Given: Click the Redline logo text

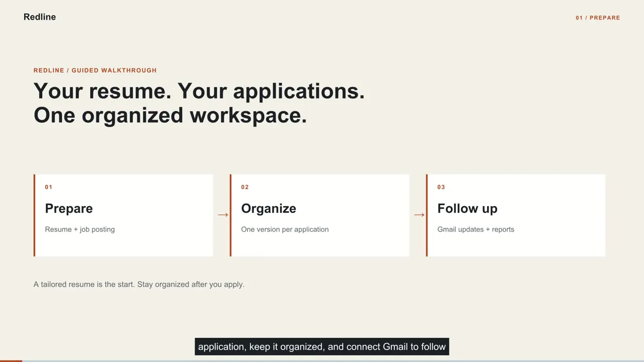Looking at the screenshot, I should [40, 17].
